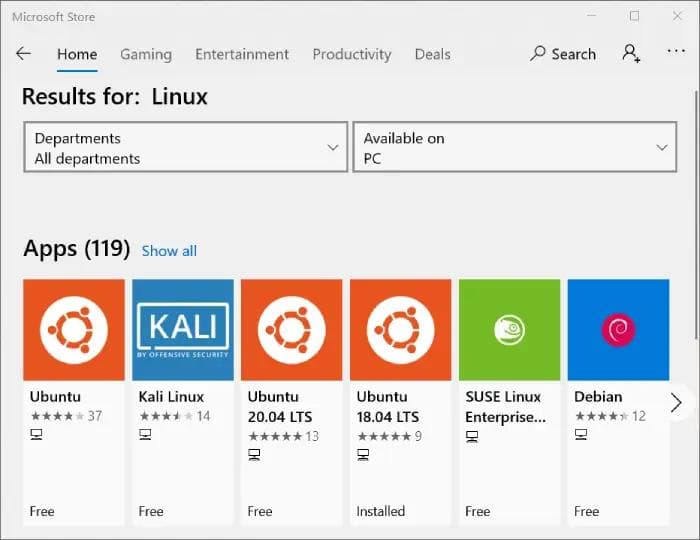This screenshot has height=540, width=700.
Task: Click the Debian star rating
Action: click(602, 416)
